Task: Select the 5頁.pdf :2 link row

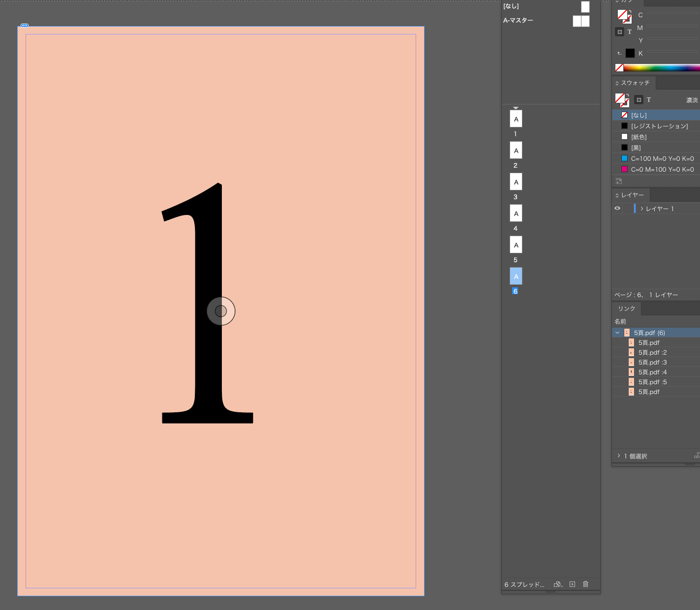Action: (x=656, y=352)
